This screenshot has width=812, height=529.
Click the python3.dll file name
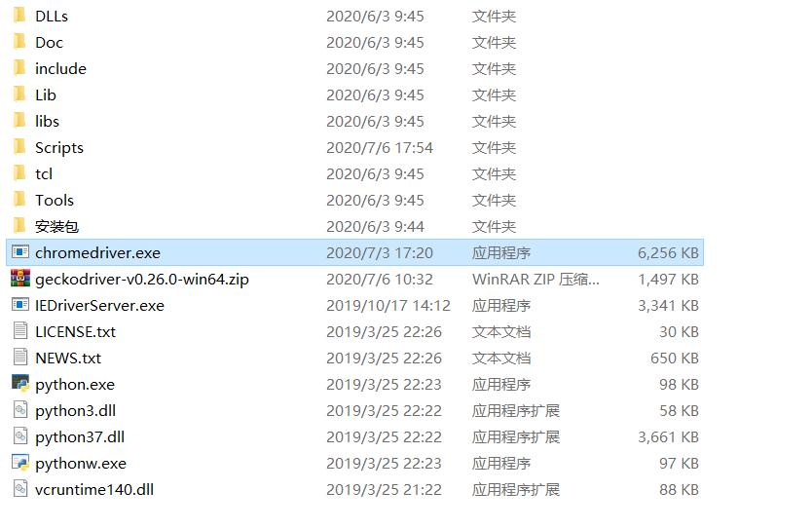pyautogui.click(x=76, y=411)
